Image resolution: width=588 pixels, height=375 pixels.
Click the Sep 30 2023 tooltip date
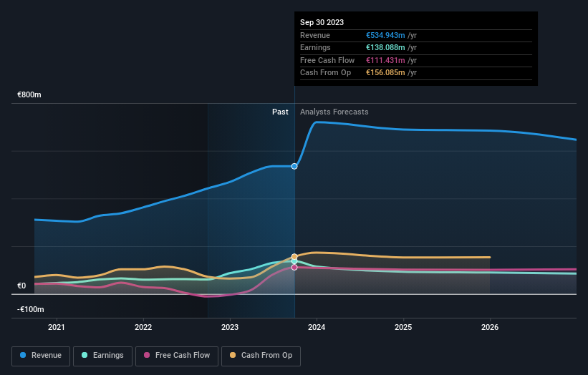click(x=322, y=22)
